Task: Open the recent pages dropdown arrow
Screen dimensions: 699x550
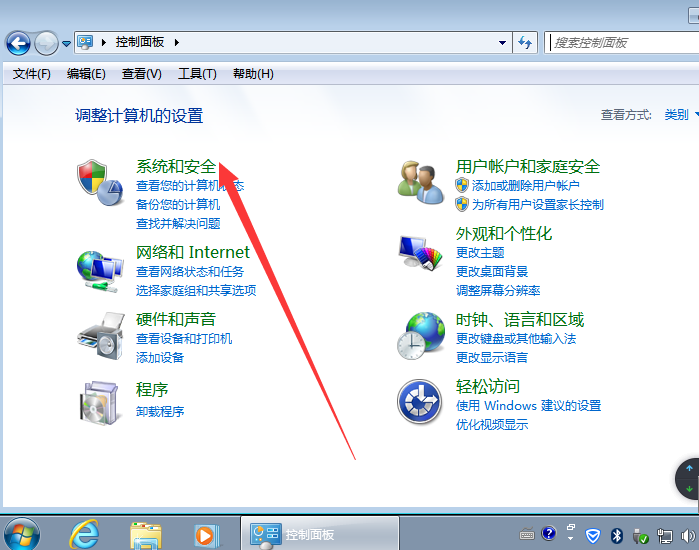Action: coord(66,44)
